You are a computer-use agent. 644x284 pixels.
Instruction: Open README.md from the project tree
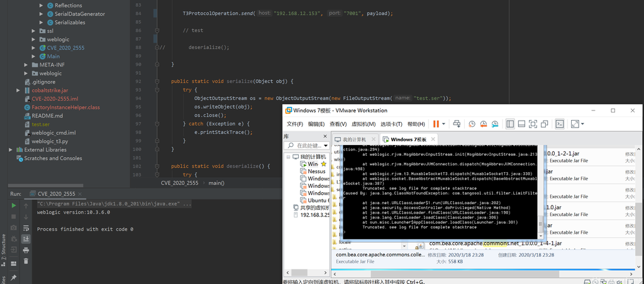(47, 116)
